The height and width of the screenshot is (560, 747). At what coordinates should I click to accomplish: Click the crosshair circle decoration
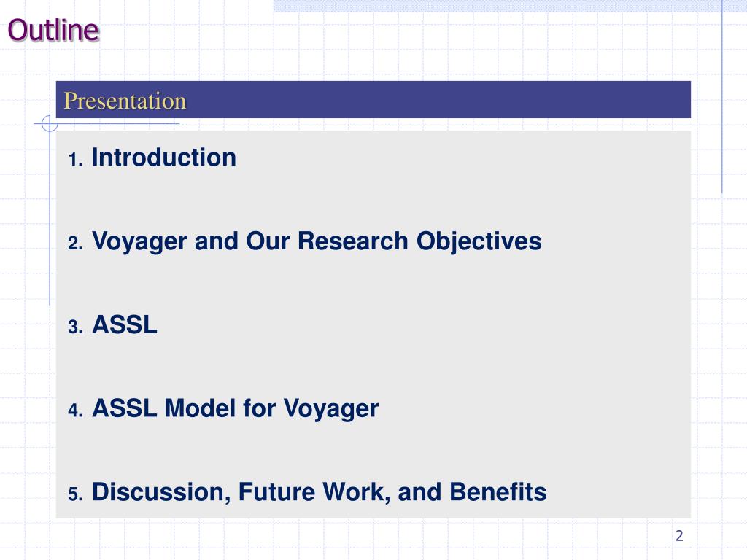50,123
